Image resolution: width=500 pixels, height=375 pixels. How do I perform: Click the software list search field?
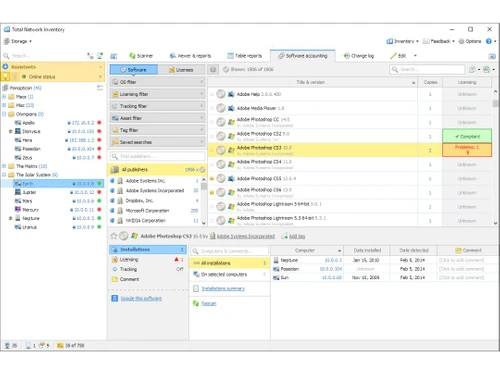tap(427, 69)
